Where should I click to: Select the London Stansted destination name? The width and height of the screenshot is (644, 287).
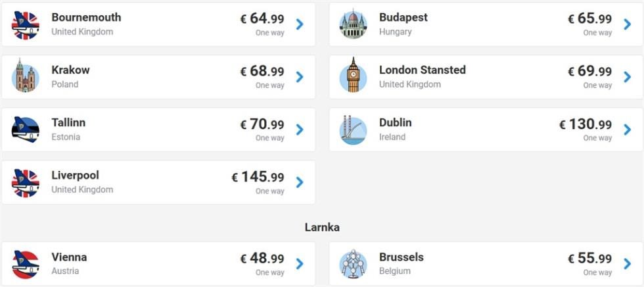point(422,70)
